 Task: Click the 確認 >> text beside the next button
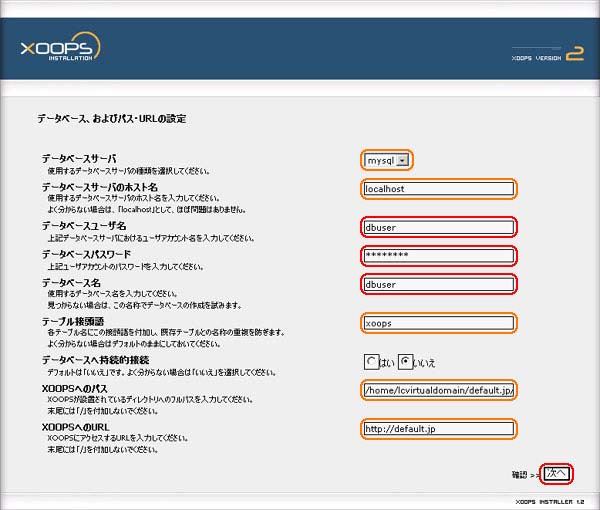coord(525,475)
